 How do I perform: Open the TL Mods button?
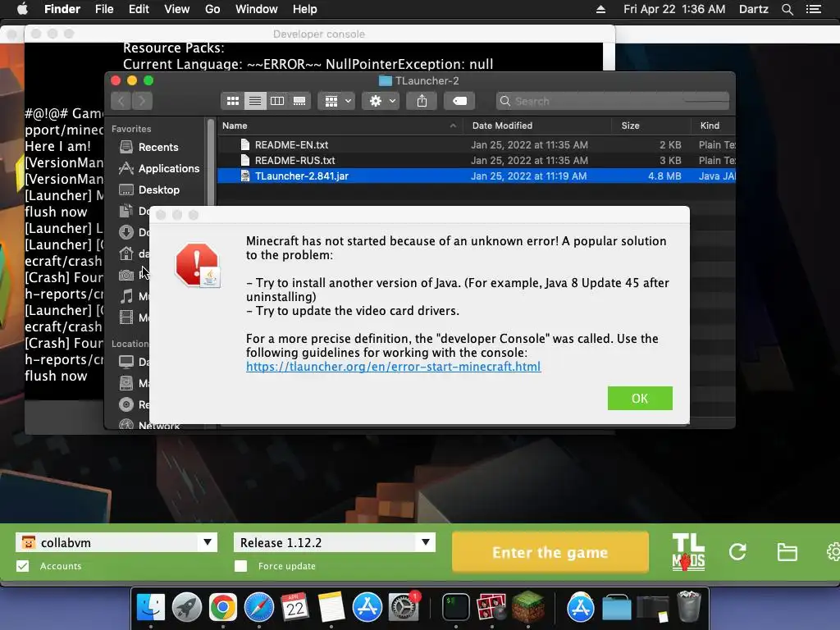pos(688,552)
